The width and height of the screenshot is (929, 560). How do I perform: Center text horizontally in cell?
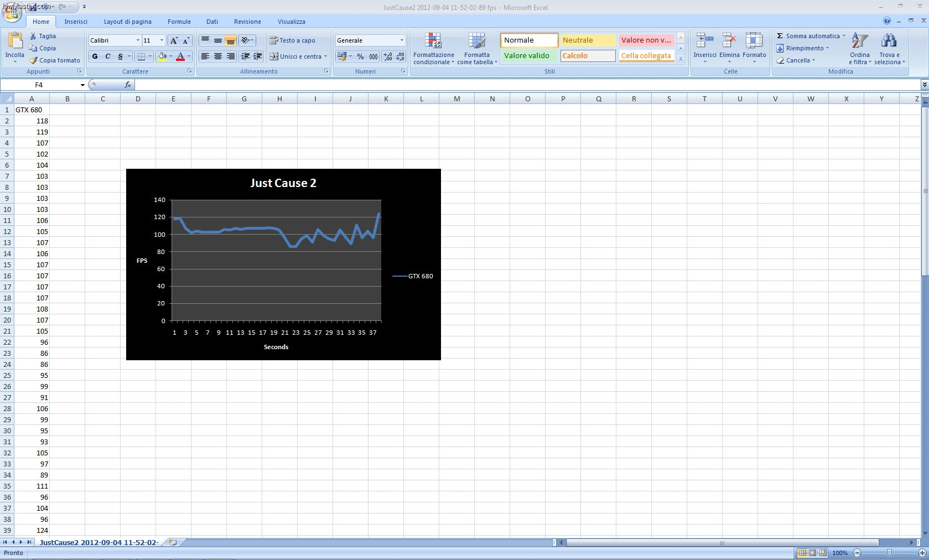217,56
